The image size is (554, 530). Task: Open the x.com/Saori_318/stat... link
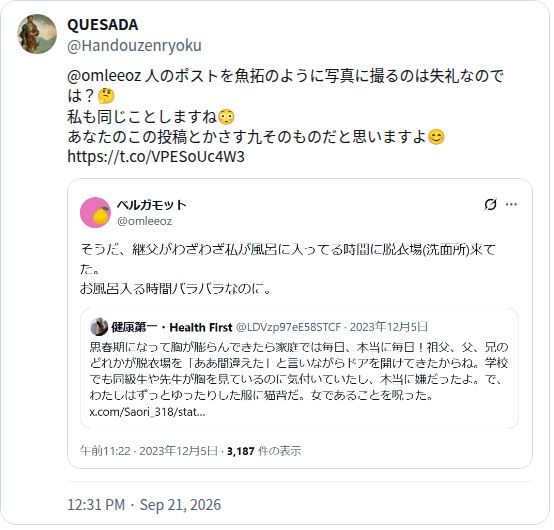pos(147,412)
